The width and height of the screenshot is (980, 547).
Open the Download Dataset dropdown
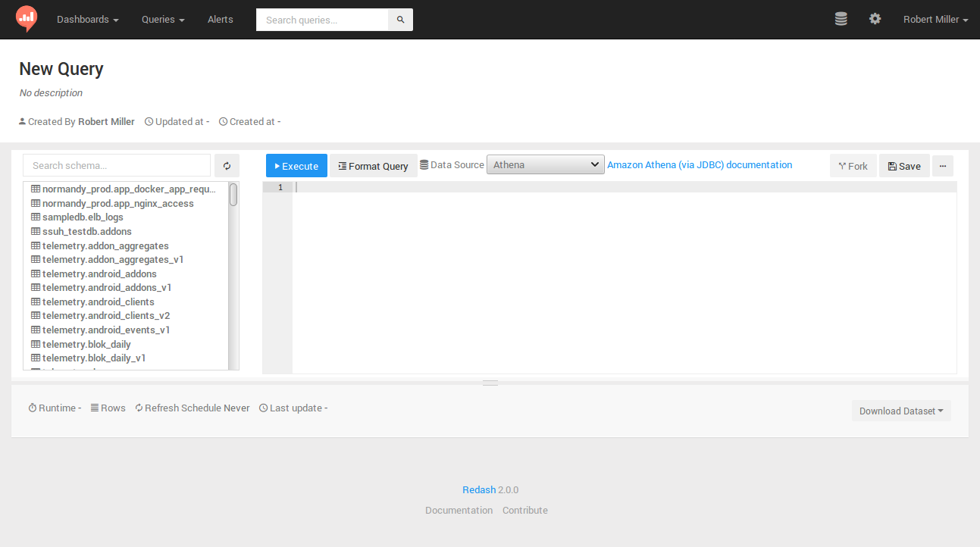(x=900, y=410)
